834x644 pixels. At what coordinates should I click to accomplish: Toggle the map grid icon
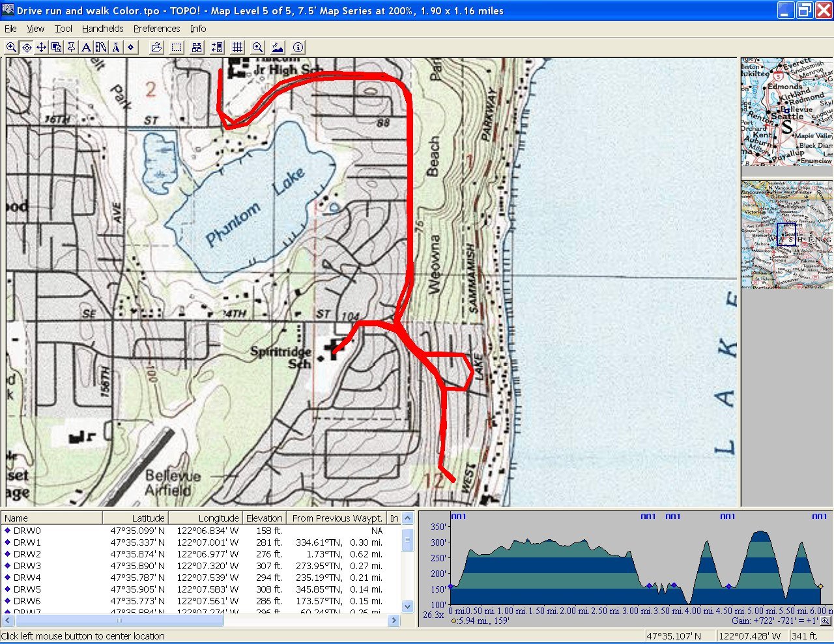click(238, 47)
